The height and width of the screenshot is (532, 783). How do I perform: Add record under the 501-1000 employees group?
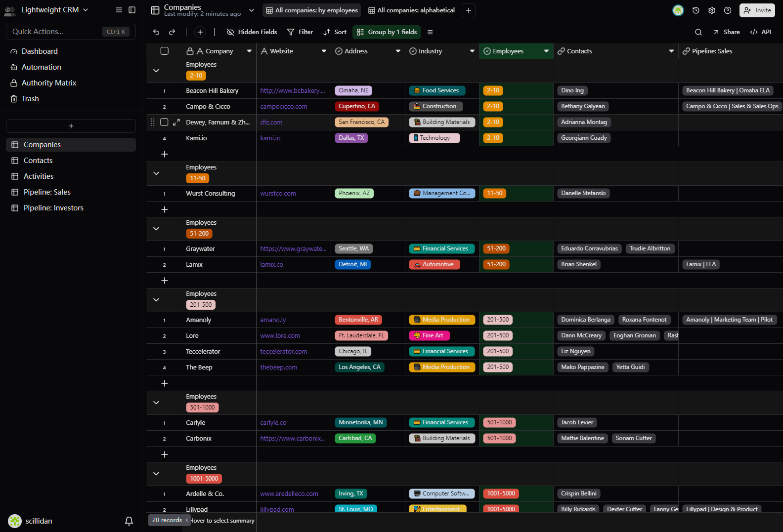click(x=165, y=454)
